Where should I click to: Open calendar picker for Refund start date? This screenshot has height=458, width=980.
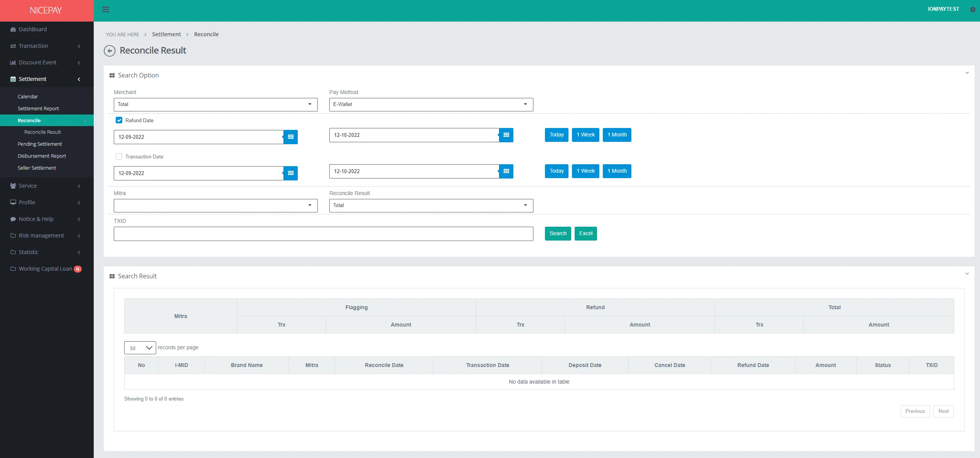click(290, 137)
